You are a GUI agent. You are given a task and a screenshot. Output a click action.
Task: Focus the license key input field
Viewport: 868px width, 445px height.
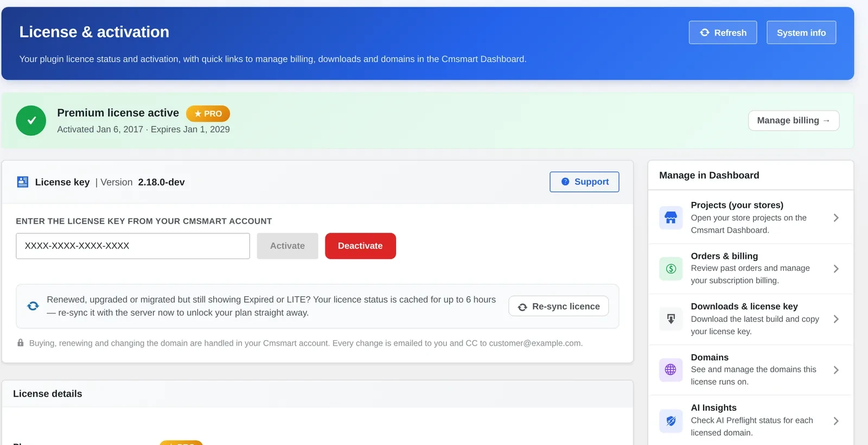pos(133,246)
